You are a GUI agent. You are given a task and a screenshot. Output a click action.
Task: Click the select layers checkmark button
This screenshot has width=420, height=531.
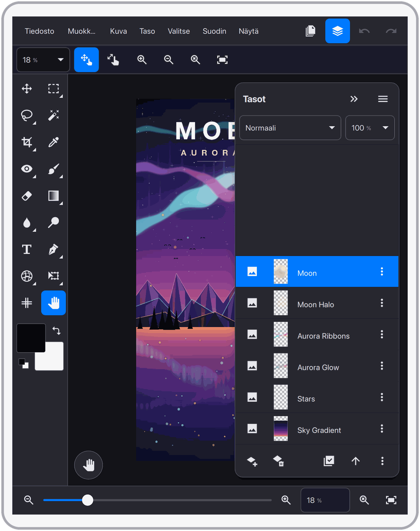pyautogui.click(x=329, y=461)
